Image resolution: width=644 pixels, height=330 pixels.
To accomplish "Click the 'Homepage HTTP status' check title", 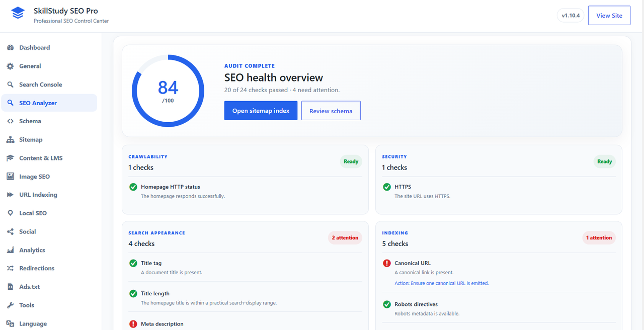I will pyautogui.click(x=171, y=187).
